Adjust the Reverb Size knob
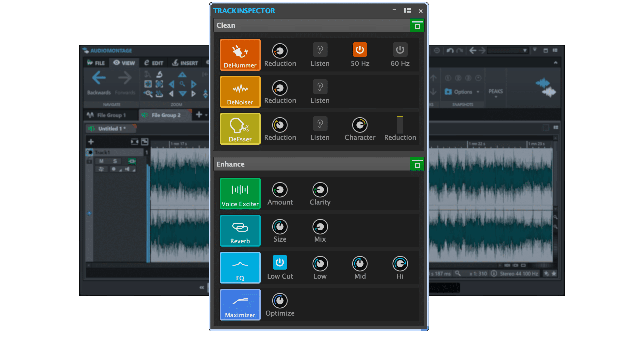This screenshot has width=644, height=362. (280, 226)
